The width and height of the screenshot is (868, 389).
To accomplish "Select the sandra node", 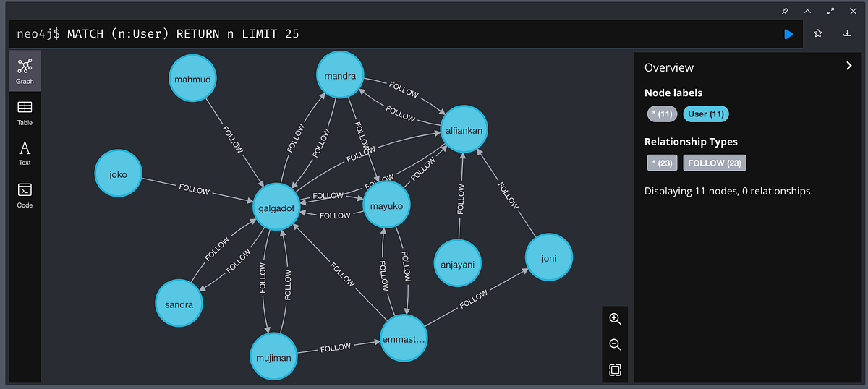I will [x=179, y=304].
